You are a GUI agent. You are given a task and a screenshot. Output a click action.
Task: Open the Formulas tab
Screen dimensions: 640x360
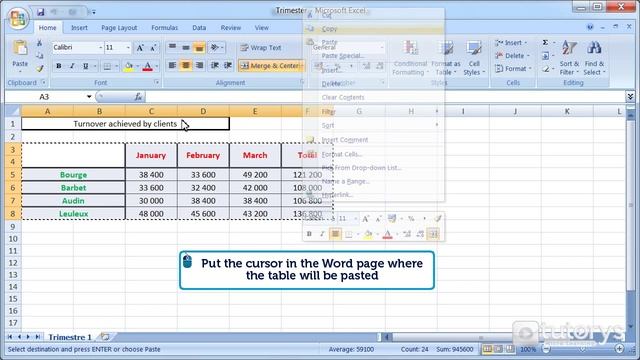(x=164, y=28)
